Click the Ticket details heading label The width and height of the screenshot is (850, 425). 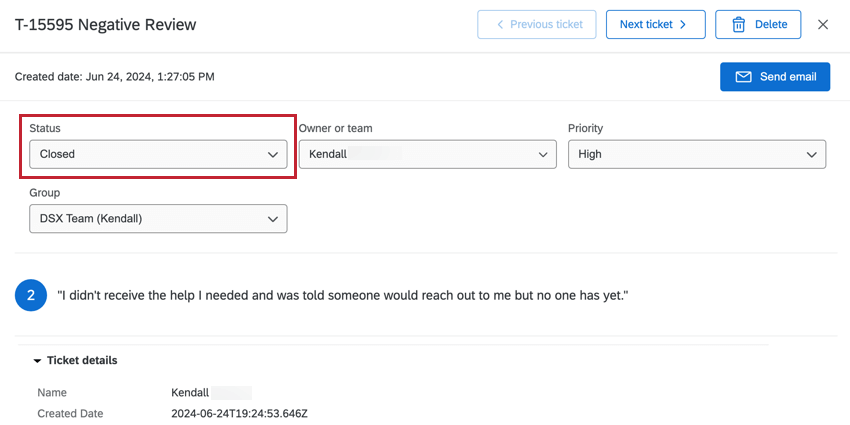82,360
